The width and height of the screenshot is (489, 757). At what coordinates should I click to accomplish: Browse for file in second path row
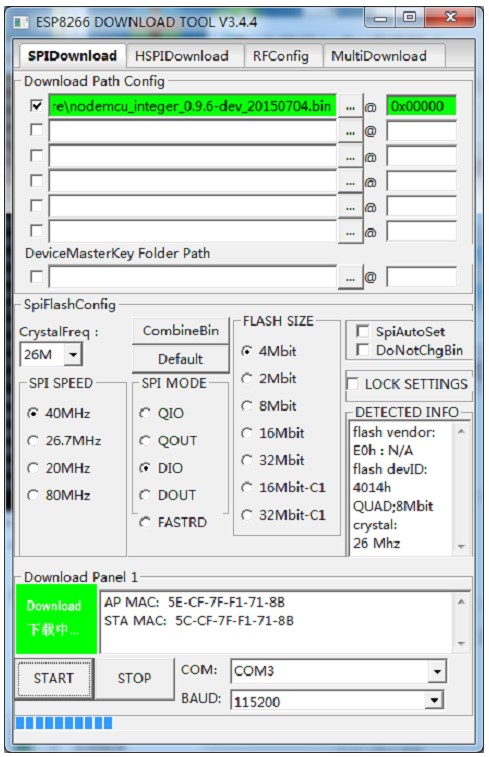pyautogui.click(x=350, y=131)
